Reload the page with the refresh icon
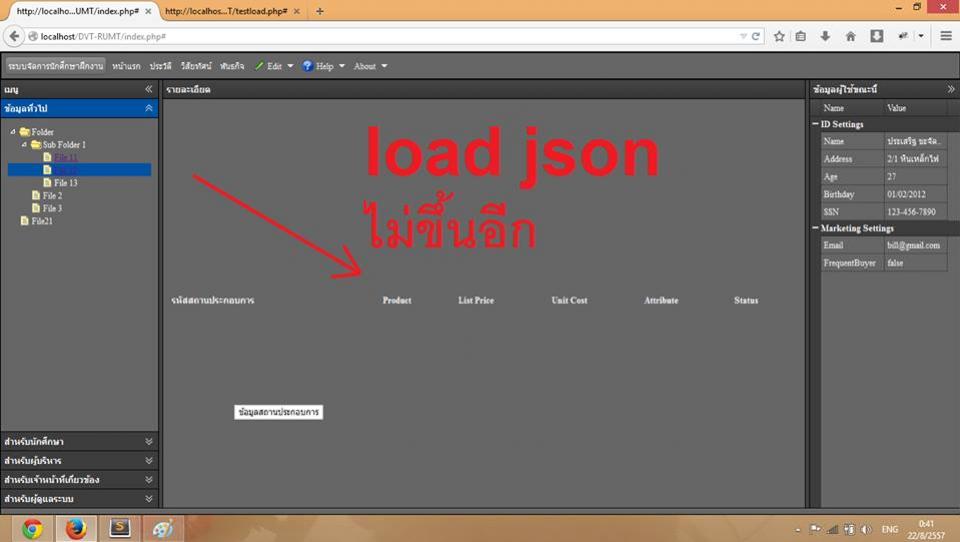 756,36
